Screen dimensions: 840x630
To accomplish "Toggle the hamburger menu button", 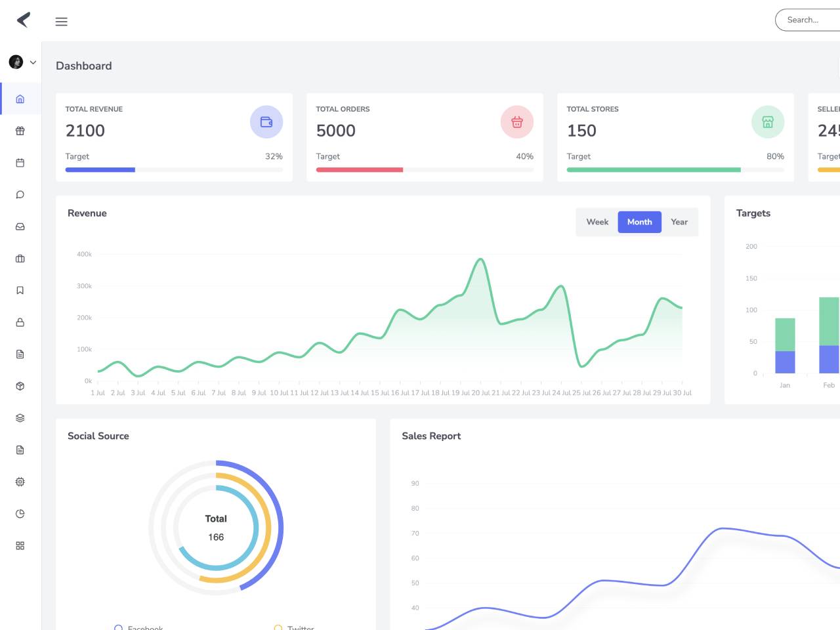I will pyautogui.click(x=62, y=22).
